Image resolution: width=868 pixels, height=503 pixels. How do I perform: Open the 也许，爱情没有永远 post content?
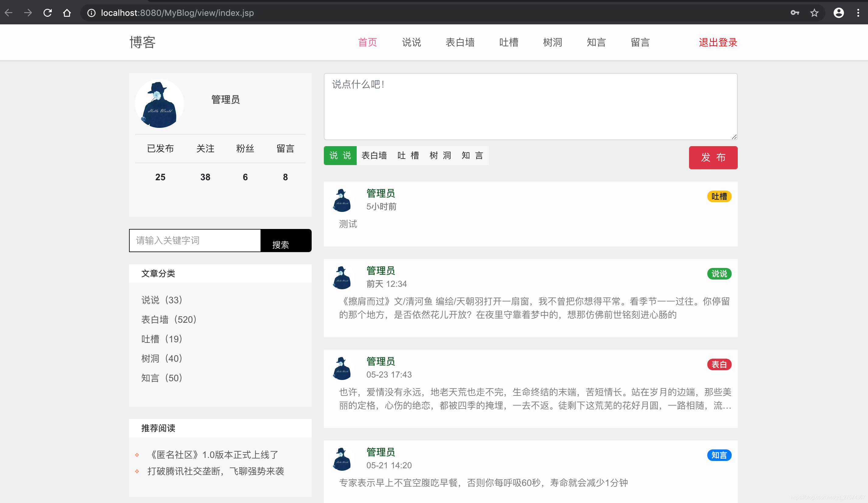[535, 399]
